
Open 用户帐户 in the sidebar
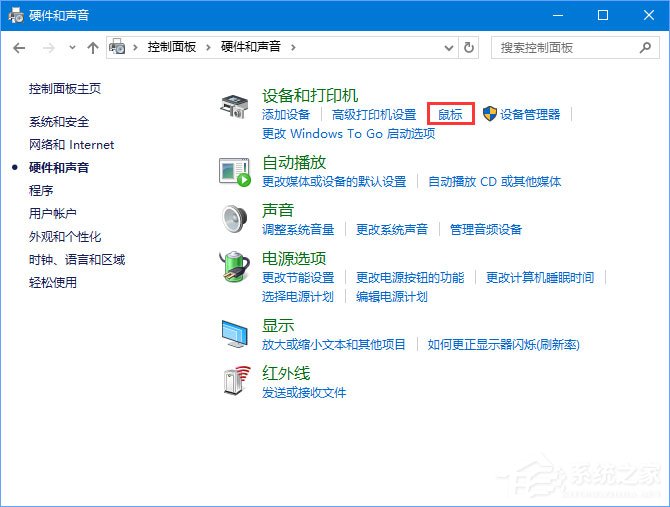click(x=53, y=213)
